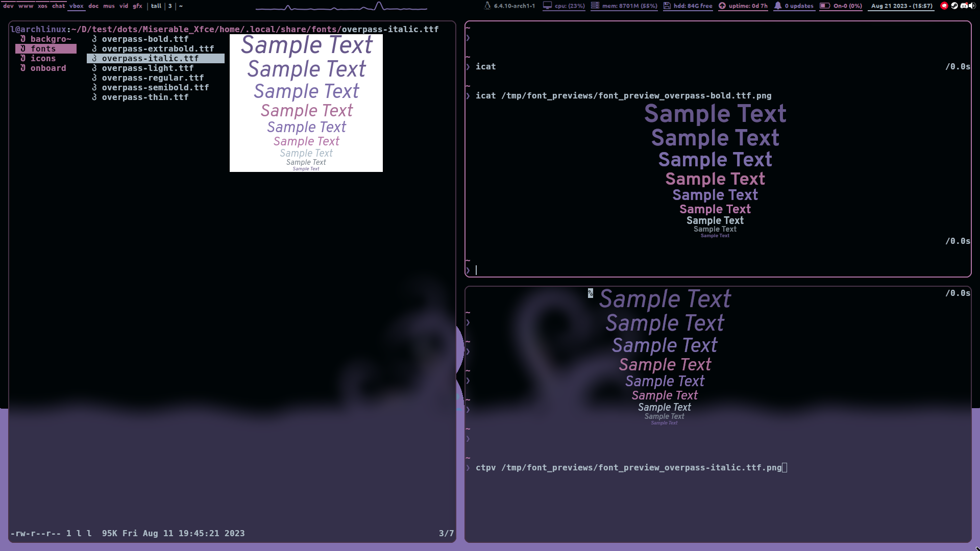
Task: Toggle the tall layout indicator
Action: point(156,6)
